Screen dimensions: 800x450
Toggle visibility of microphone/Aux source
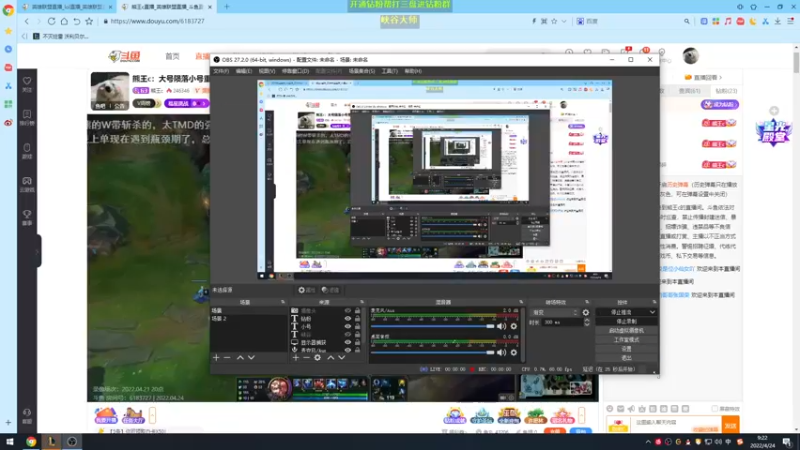tap(348, 351)
